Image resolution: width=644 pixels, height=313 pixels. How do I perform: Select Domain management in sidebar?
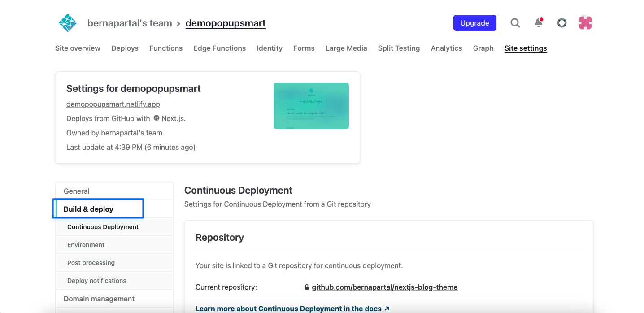point(114,299)
